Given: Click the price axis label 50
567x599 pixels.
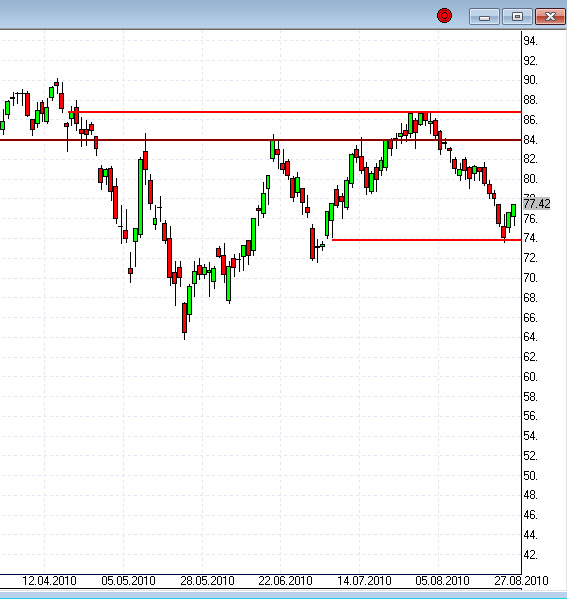Looking at the screenshot, I should (x=530, y=476).
